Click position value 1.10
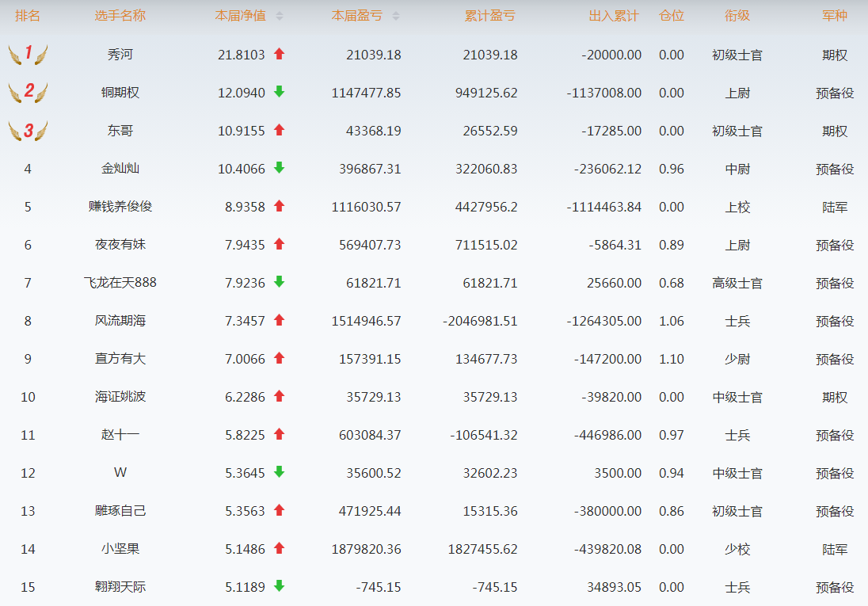Image resolution: width=868 pixels, height=606 pixels. point(672,359)
